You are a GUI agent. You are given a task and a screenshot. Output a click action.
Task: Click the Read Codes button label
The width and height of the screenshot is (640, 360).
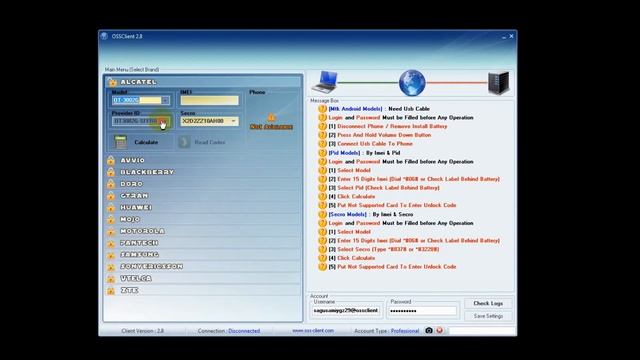coord(210,142)
